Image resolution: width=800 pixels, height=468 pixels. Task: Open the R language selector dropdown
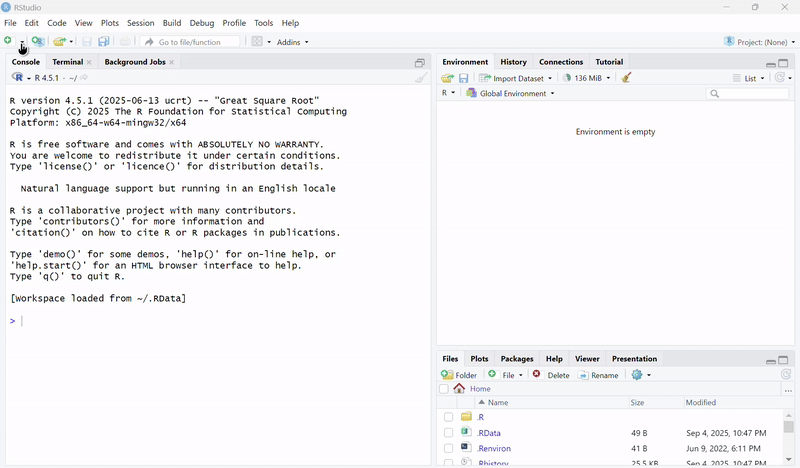click(x=448, y=93)
